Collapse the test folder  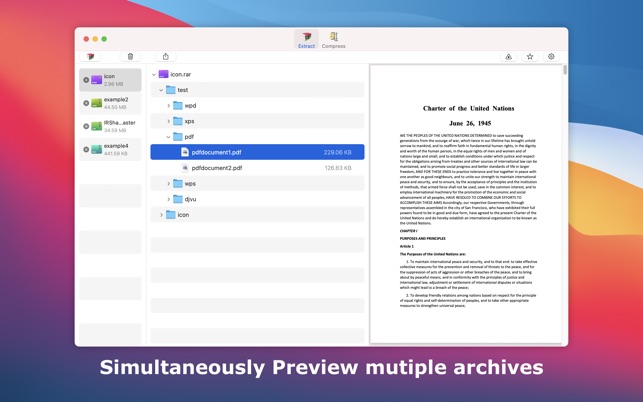(x=161, y=90)
